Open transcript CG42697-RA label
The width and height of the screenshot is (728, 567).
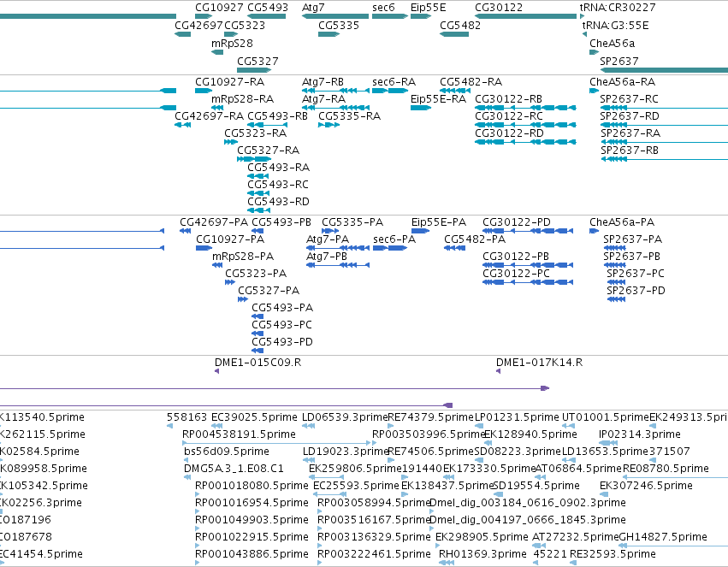point(209,116)
